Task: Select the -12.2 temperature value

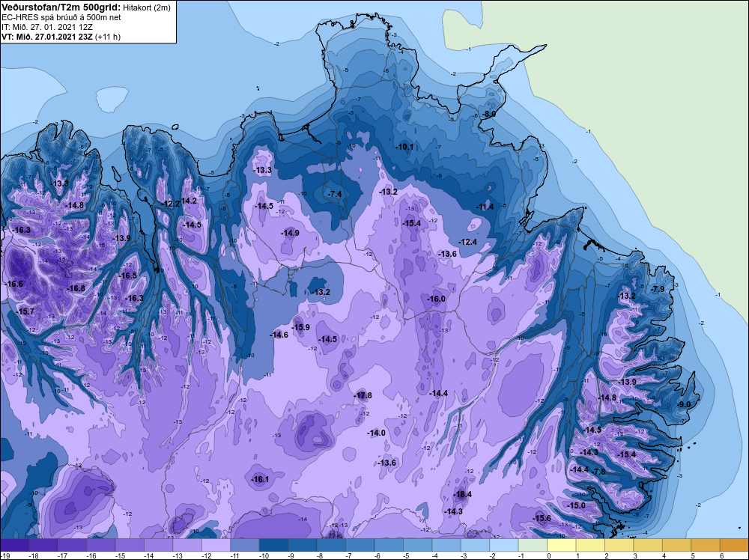Action: pyautogui.click(x=170, y=204)
